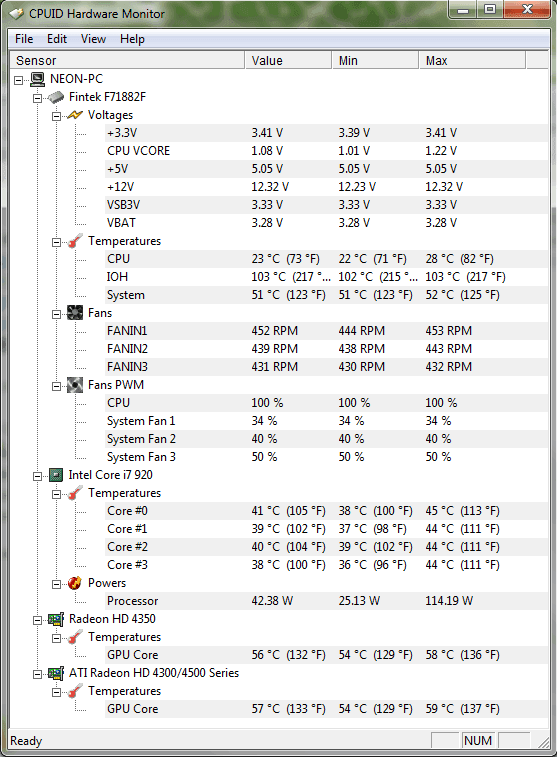The height and width of the screenshot is (757, 557).
Task: Open the File menu
Action: pyautogui.click(x=24, y=39)
